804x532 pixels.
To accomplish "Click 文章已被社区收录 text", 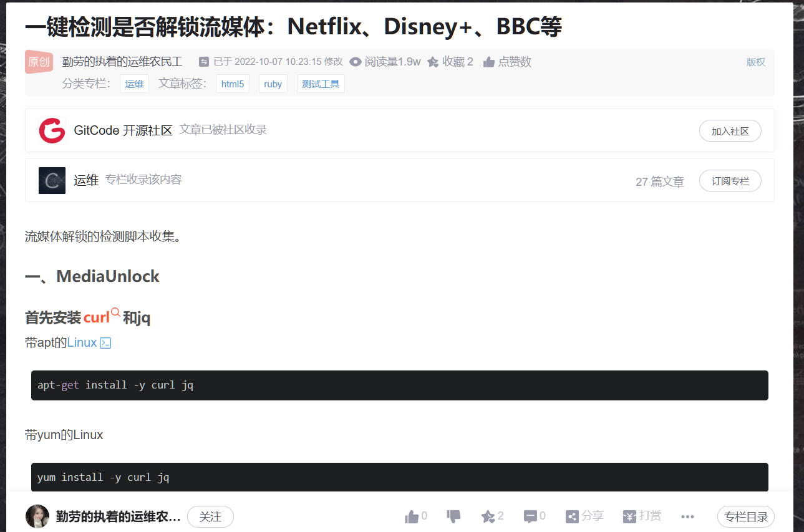I will pyautogui.click(x=223, y=130).
